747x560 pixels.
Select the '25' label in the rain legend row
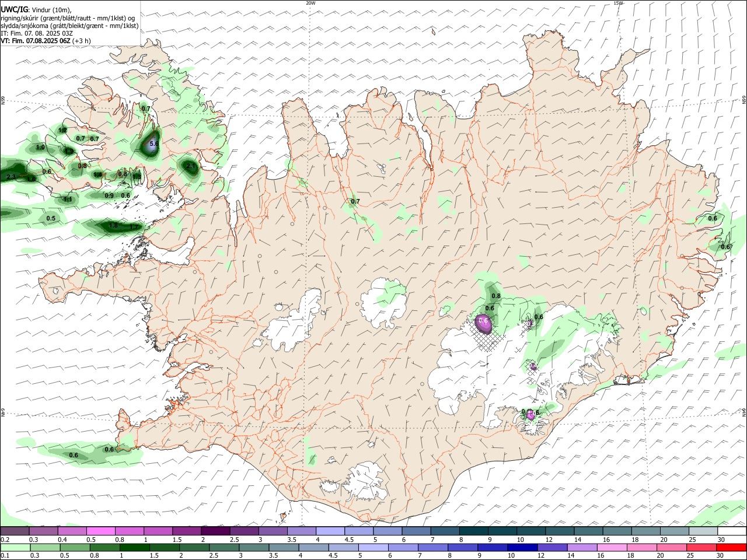click(x=690, y=555)
